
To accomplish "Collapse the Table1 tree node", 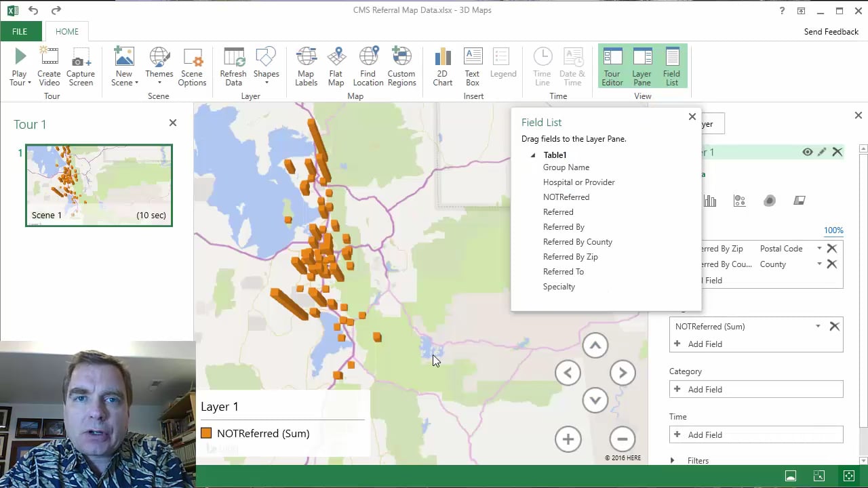I will [533, 155].
